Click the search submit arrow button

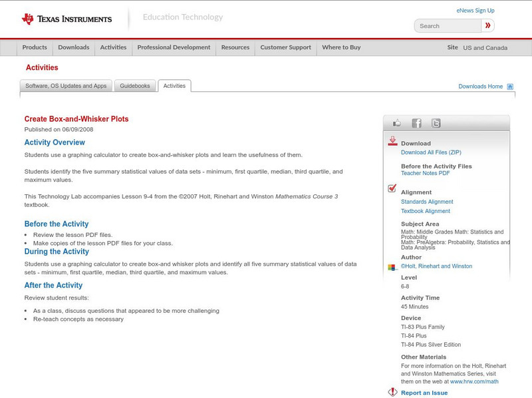pyautogui.click(x=488, y=25)
